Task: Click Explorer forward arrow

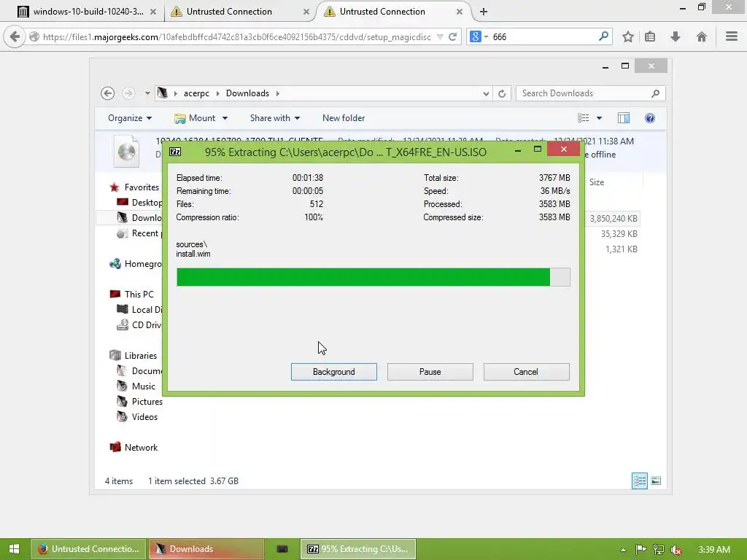Action: (128, 93)
